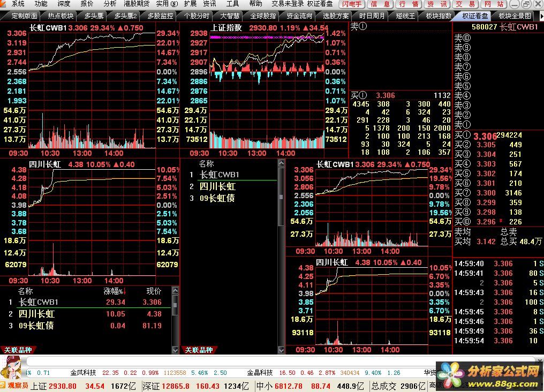Switch to the 权证看盘 tab
544x392 pixels.
tap(475, 16)
